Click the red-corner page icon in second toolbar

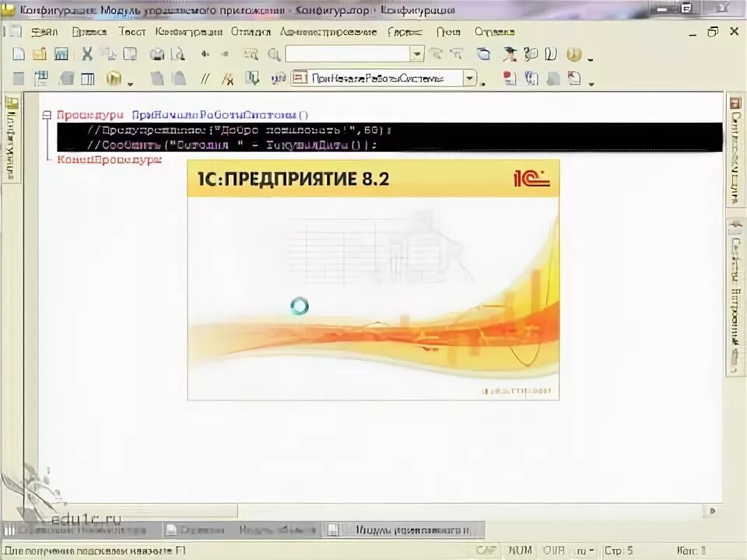(x=574, y=78)
